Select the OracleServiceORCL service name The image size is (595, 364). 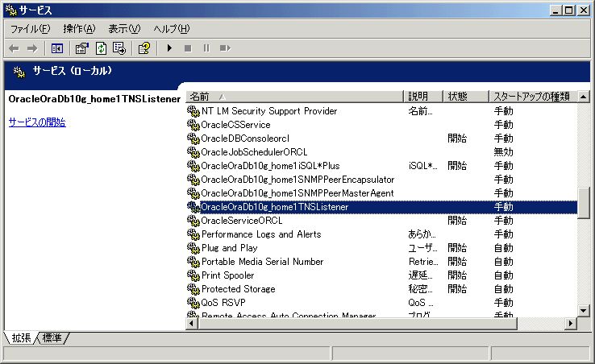tap(242, 221)
